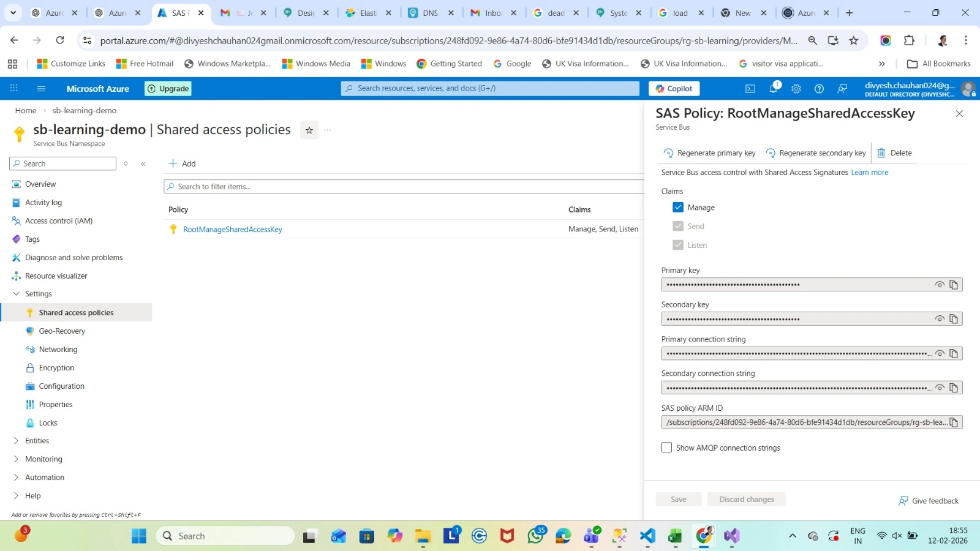The width and height of the screenshot is (980, 551).
Task: Open Properties settings
Action: pos(56,405)
